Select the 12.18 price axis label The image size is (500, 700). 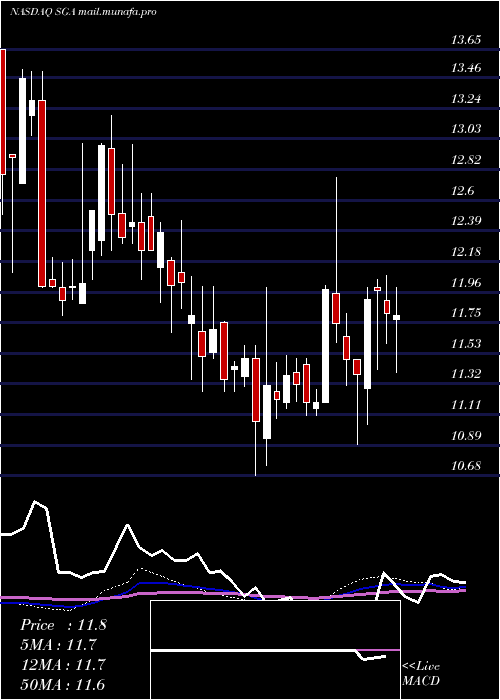466,251
